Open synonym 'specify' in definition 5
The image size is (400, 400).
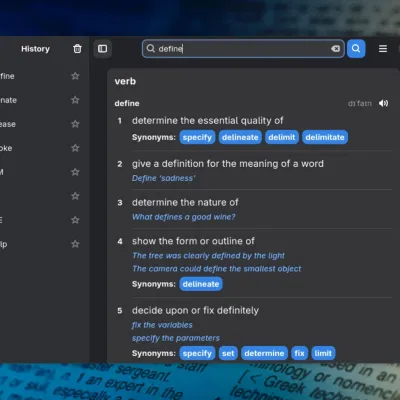197,353
